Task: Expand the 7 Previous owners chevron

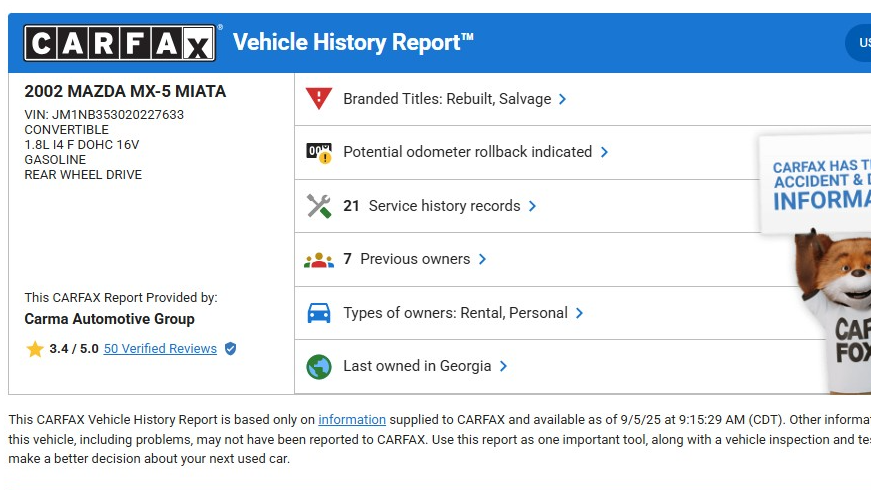Action: pyautogui.click(x=482, y=259)
